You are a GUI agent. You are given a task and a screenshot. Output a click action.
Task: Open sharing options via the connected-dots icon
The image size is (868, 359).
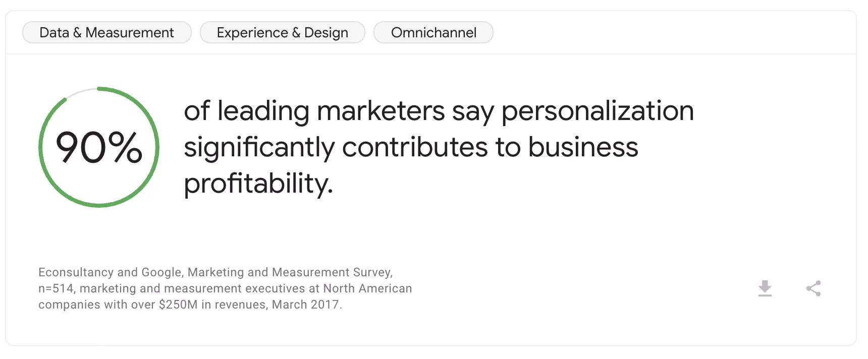(x=813, y=288)
